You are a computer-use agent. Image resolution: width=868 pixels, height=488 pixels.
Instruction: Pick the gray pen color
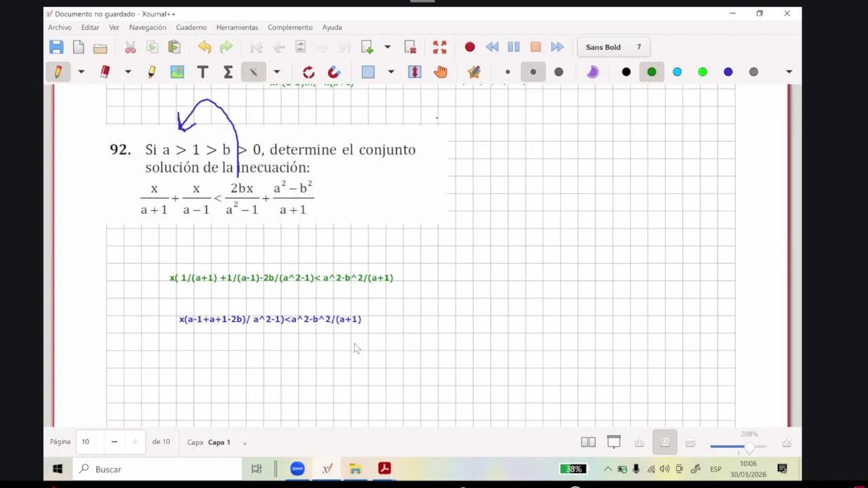753,72
